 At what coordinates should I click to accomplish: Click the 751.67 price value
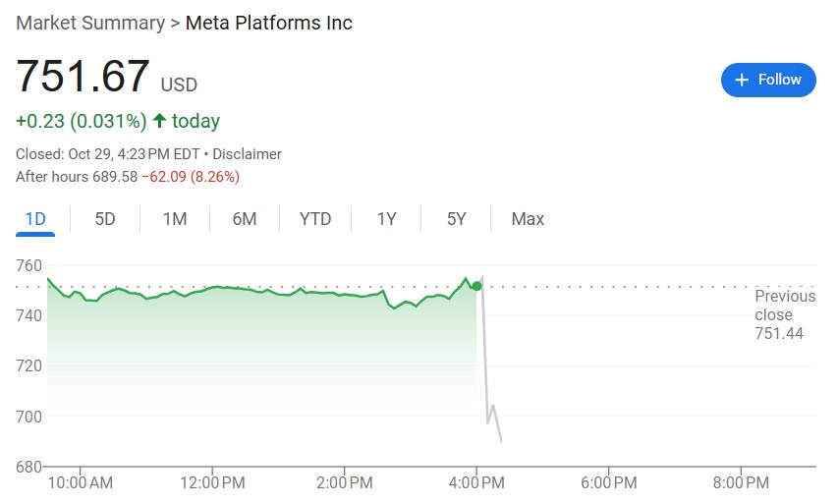point(83,77)
